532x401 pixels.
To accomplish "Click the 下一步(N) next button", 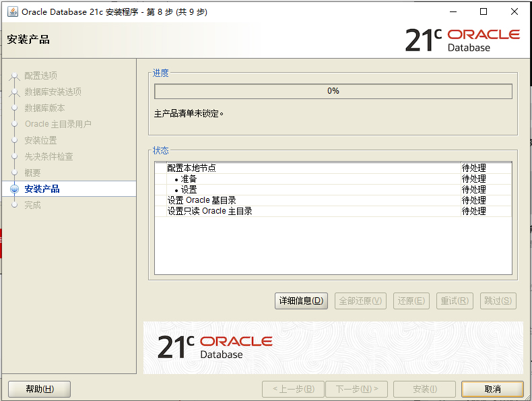I will (x=357, y=389).
